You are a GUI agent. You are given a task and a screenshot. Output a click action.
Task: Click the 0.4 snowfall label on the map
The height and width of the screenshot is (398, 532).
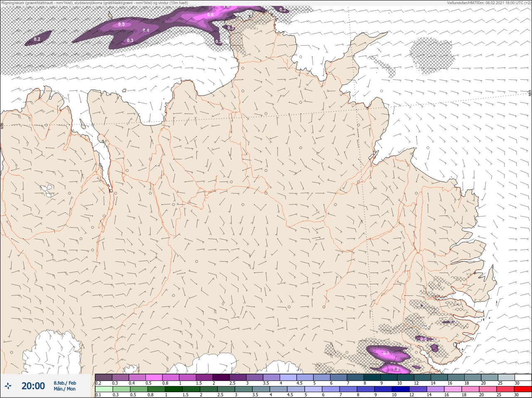pyautogui.click(x=146, y=30)
